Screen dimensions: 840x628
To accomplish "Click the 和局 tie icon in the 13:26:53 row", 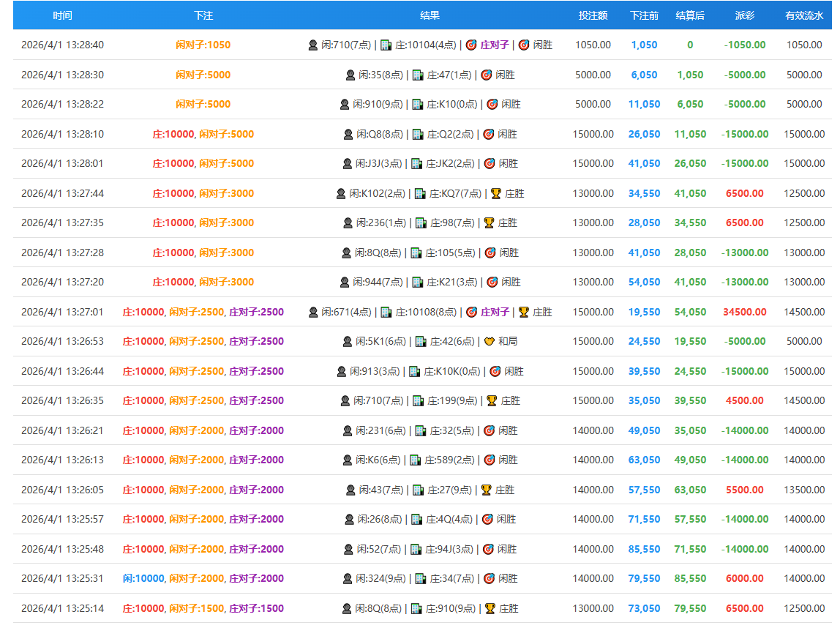I will click(490, 341).
